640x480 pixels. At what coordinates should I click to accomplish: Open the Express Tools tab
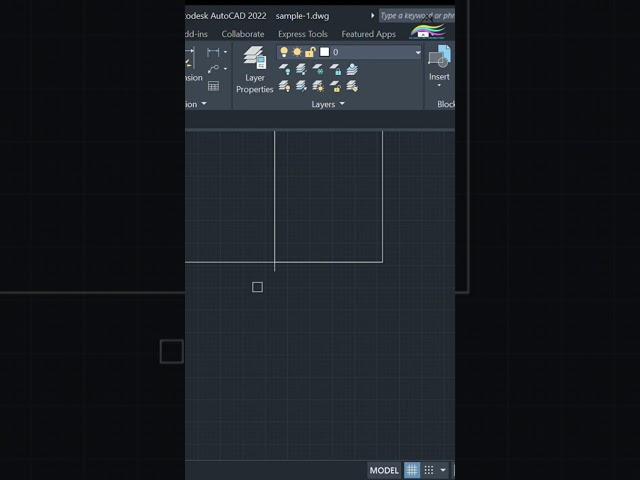(303, 34)
